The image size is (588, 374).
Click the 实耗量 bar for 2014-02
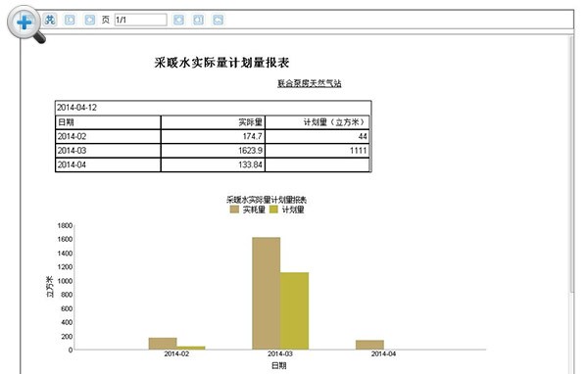tap(163, 344)
